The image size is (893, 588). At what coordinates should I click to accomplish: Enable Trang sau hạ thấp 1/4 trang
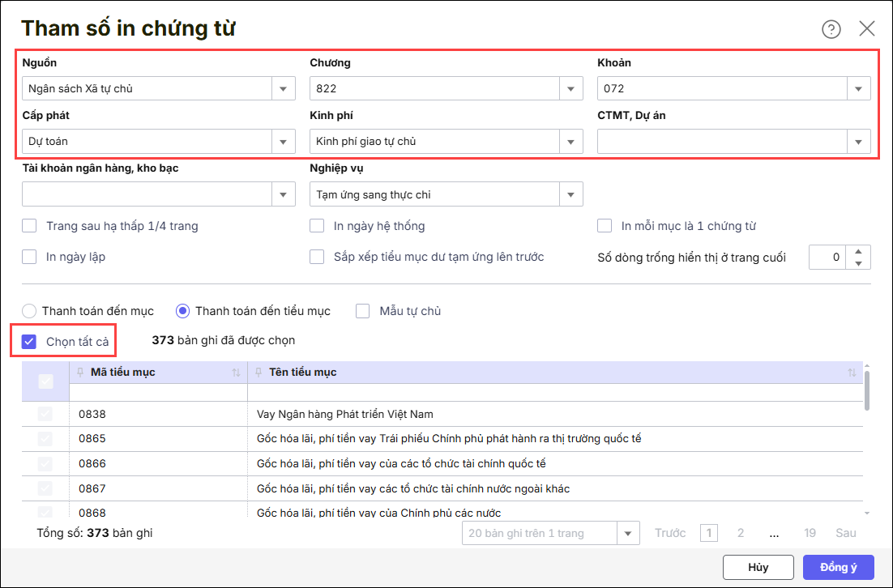click(30, 226)
